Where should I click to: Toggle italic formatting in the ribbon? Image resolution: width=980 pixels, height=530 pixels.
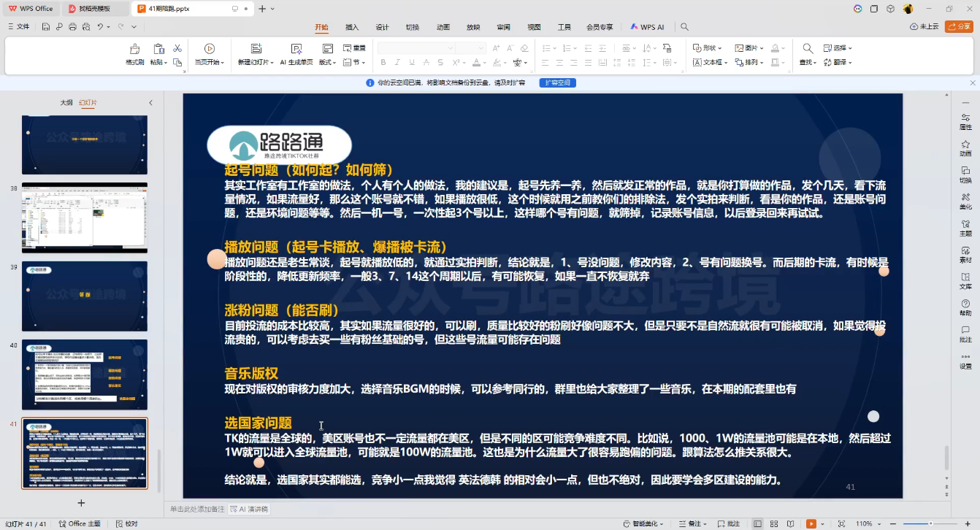(397, 62)
